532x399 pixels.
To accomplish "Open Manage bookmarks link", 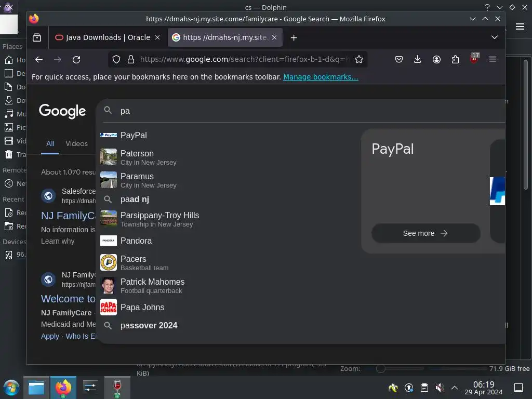I will point(321,77).
